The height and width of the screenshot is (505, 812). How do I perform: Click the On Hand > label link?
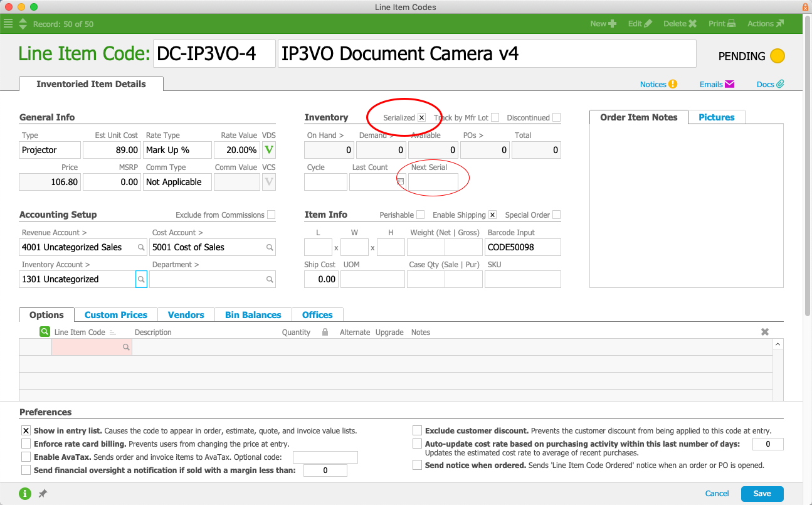point(325,135)
